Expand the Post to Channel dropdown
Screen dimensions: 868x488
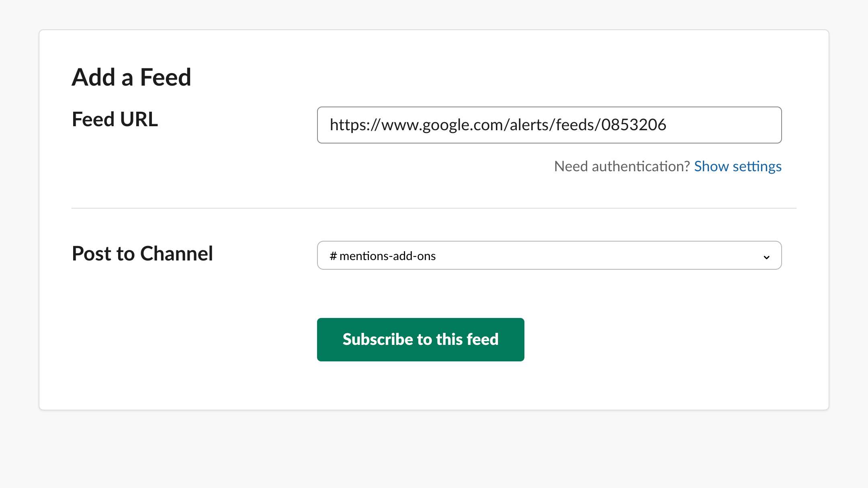coord(549,255)
